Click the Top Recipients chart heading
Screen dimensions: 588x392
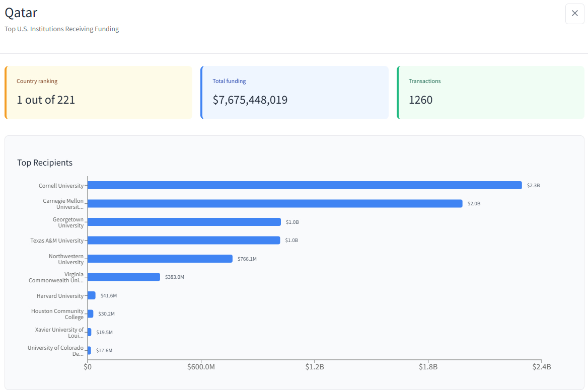(45, 163)
